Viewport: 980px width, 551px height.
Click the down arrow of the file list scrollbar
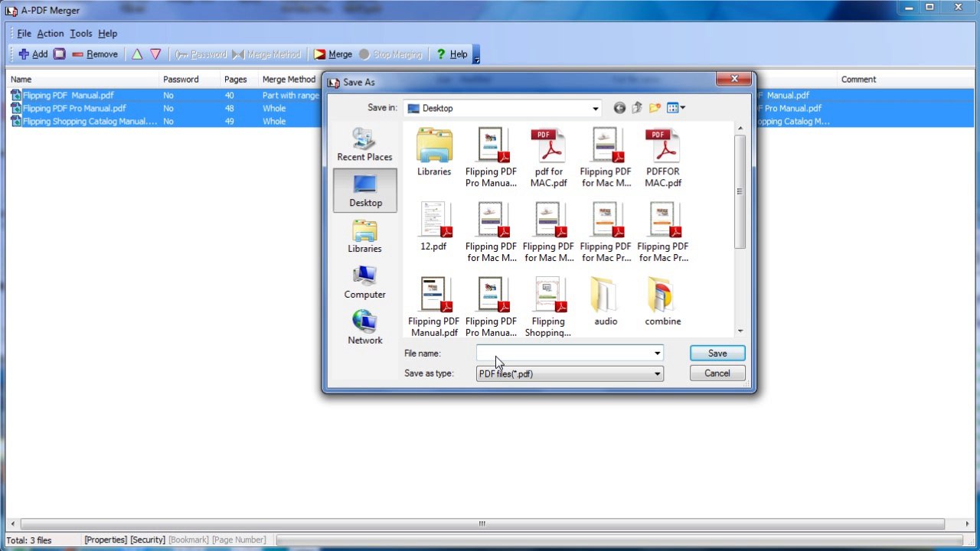pyautogui.click(x=740, y=331)
